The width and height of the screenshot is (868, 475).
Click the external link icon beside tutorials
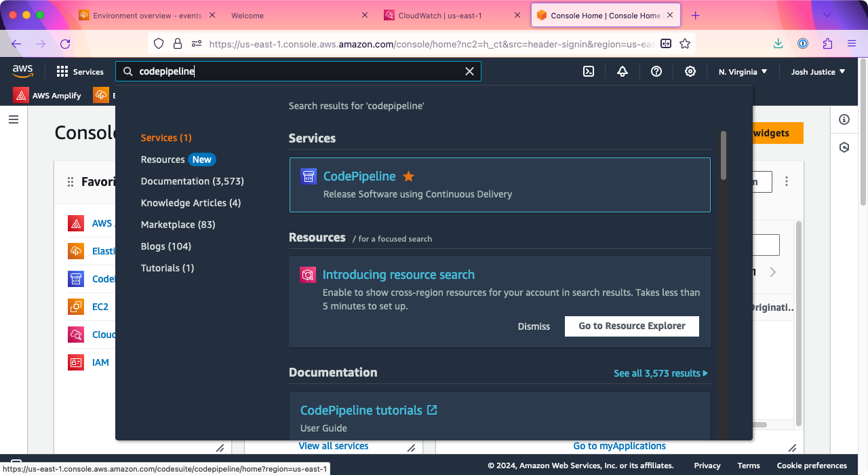[x=432, y=410]
